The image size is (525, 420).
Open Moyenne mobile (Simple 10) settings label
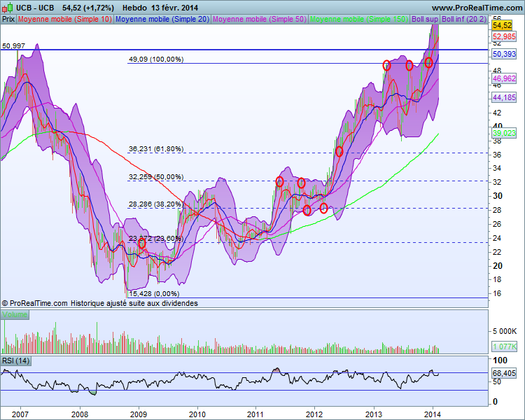tap(65, 19)
